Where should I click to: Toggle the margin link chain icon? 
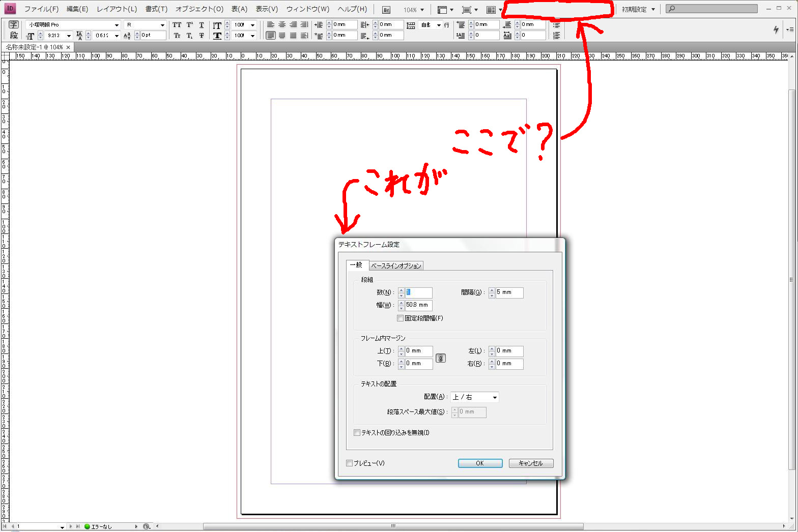(441, 358)
